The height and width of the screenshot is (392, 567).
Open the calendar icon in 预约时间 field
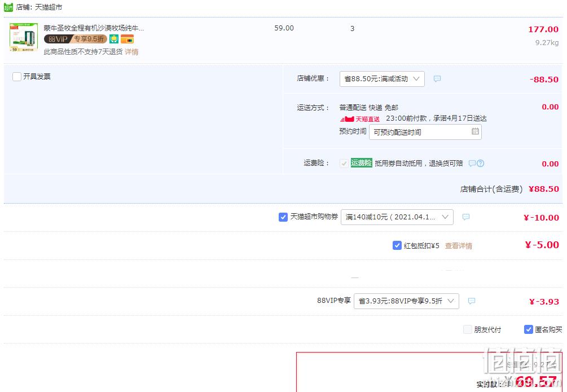[475, 131]
